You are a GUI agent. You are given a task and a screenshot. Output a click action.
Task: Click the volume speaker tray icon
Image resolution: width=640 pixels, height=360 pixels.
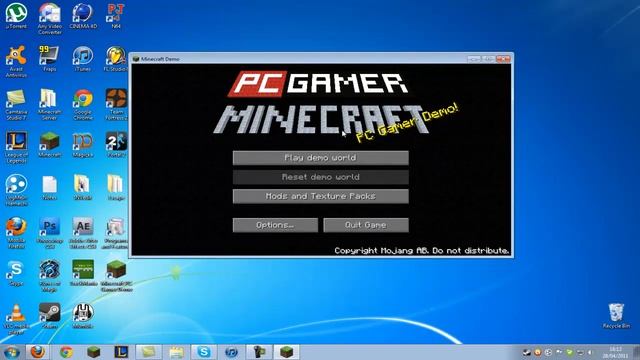point(590,352)
